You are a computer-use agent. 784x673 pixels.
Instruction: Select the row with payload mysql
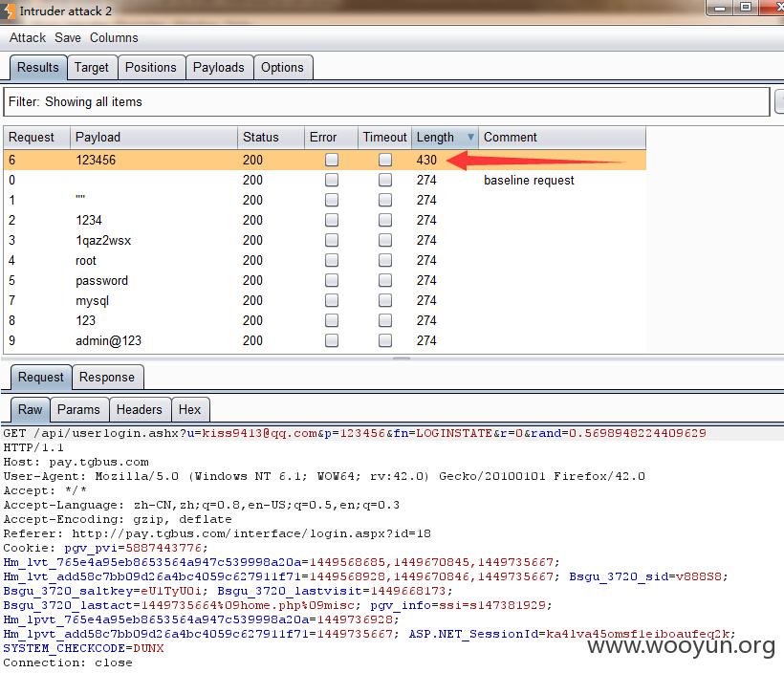325,300
